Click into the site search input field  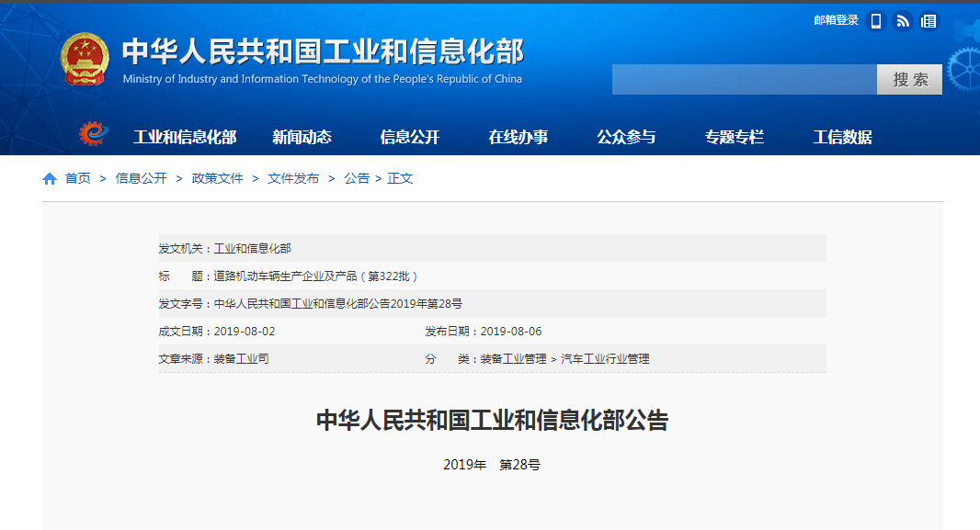(744, 80)
